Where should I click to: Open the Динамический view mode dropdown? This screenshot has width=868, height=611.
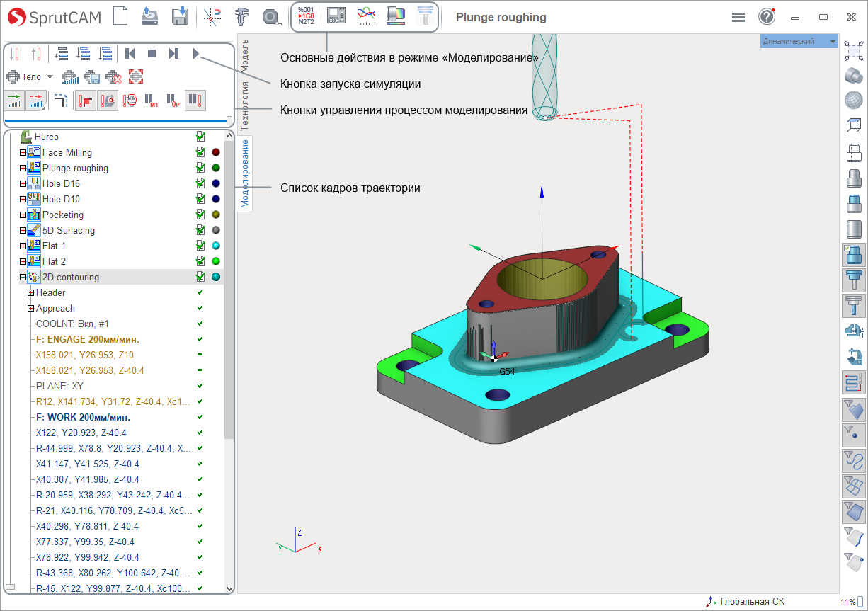tap(799, 41)
